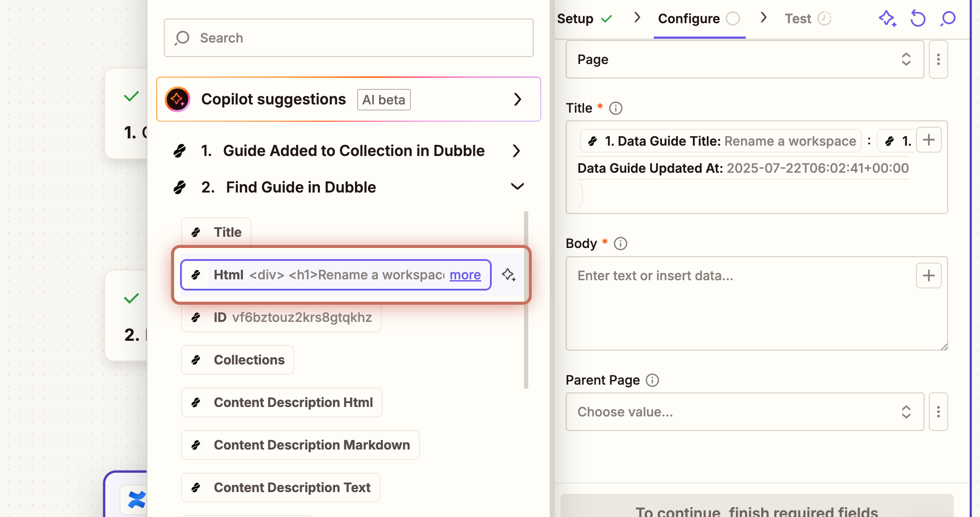
Task: Select the Html data pill
Action: coord(336,275)
